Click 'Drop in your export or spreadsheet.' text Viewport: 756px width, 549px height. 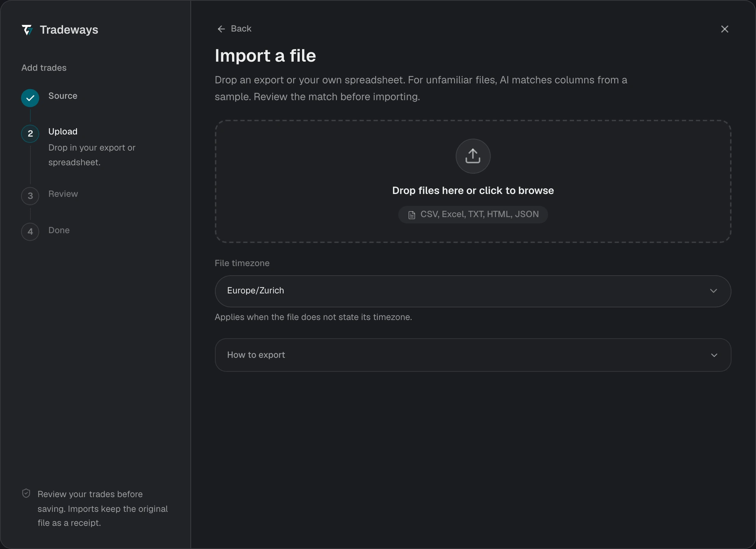point(92,155)
